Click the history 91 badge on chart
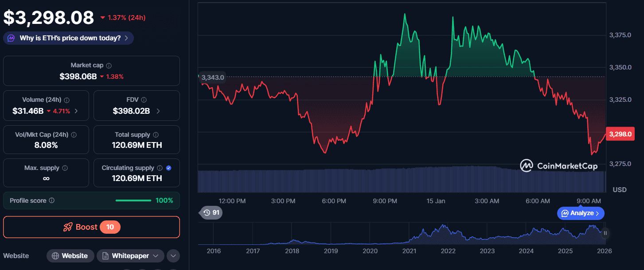This screenshot has height=270, width=644. pyautogui.click(x=211, y=213)
